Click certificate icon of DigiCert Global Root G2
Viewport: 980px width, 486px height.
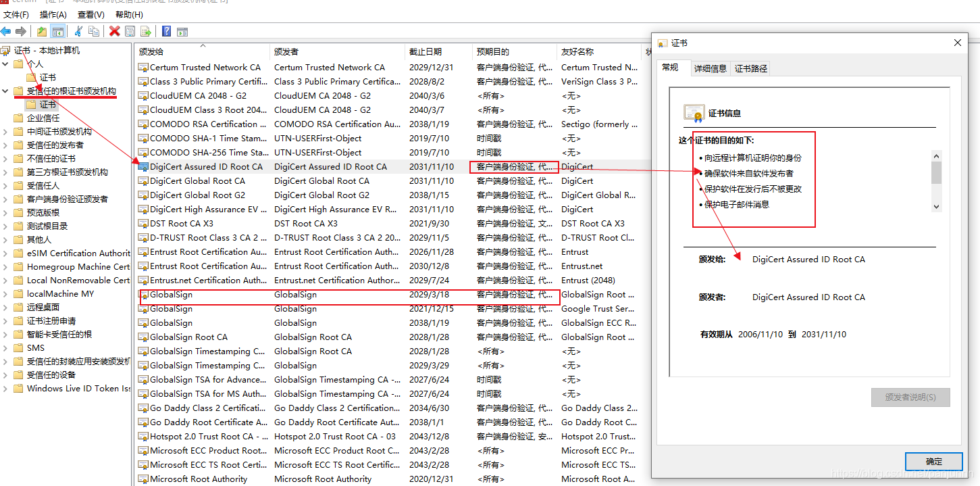coord(143,195)
